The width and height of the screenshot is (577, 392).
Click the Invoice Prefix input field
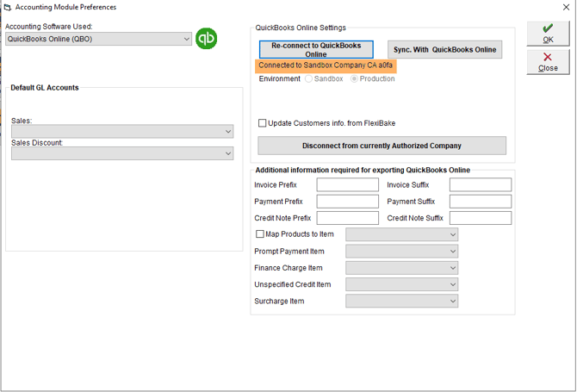point(347,184)
